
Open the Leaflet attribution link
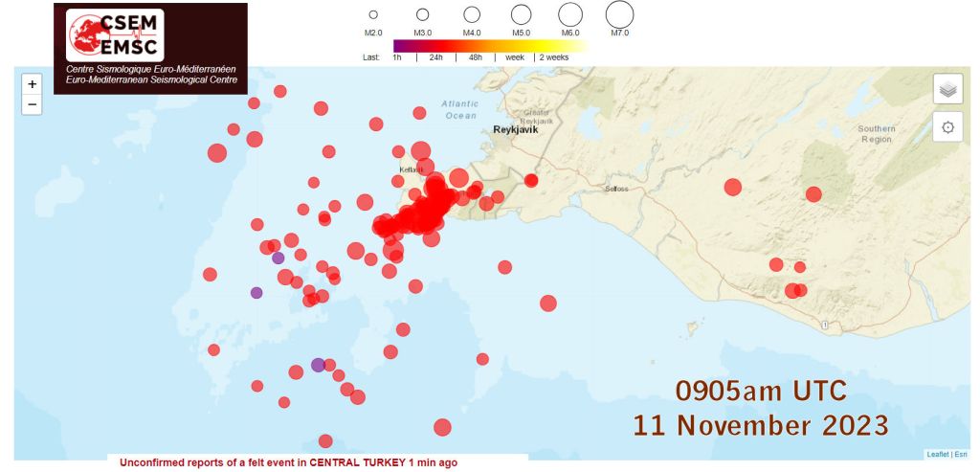coord(938,454)
